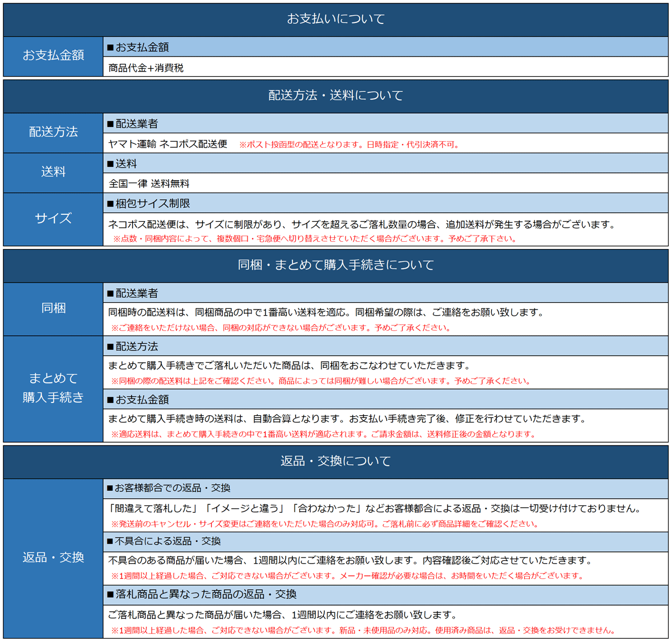Click the red note ※ポスト投函型の配送となります
Image resolution: width=672 pixels, height=642 pixels.
coord(349,144)
